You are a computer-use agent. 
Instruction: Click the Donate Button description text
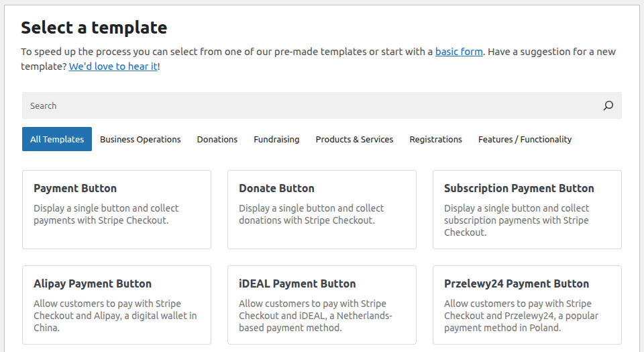311,214
